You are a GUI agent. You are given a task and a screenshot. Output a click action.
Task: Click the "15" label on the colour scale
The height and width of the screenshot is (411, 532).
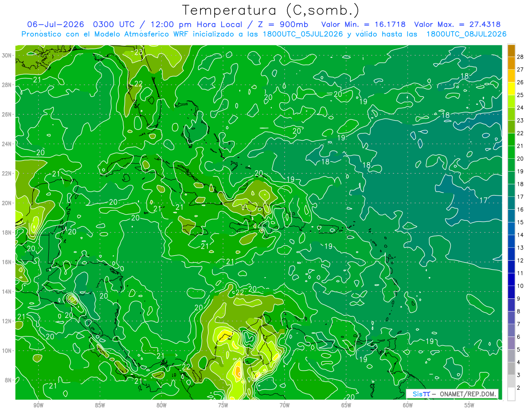(x=520, y=222)
